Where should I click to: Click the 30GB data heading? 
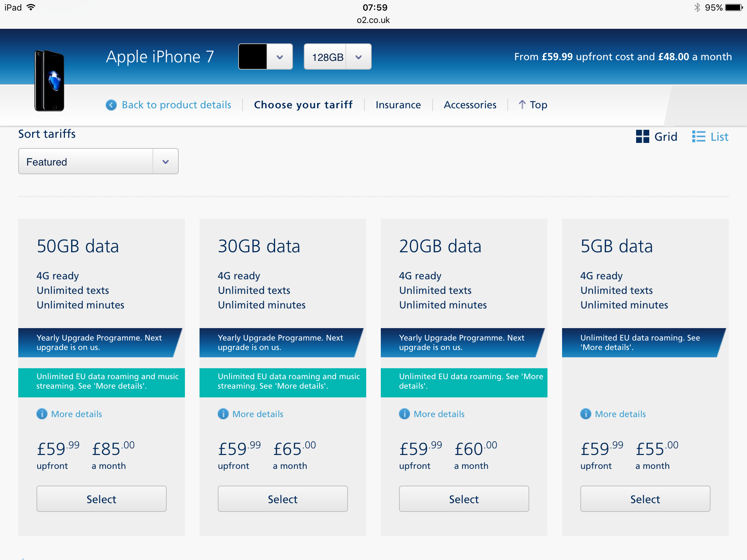coord(259,246)
